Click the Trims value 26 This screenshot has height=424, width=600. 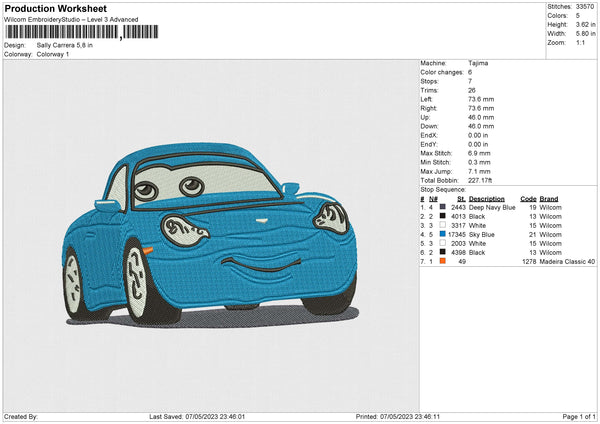coord(472,90)
